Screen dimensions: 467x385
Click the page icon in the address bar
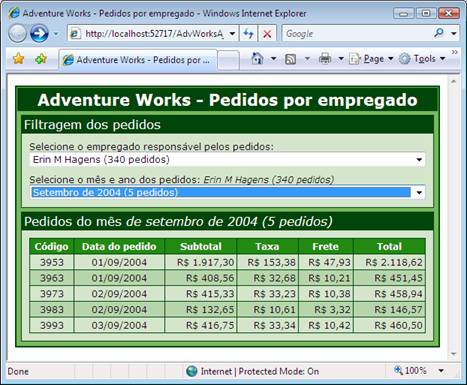[75, 34]
